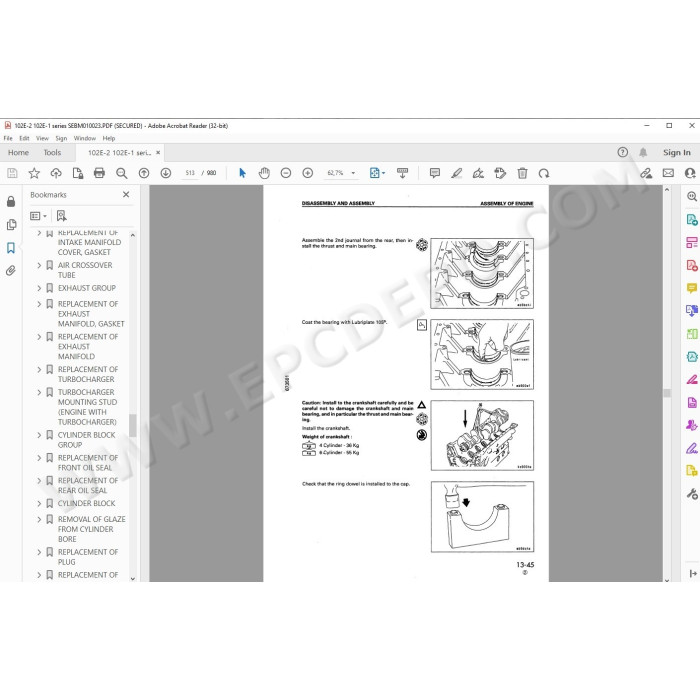Open the Window menu

(x=85, y=138)
